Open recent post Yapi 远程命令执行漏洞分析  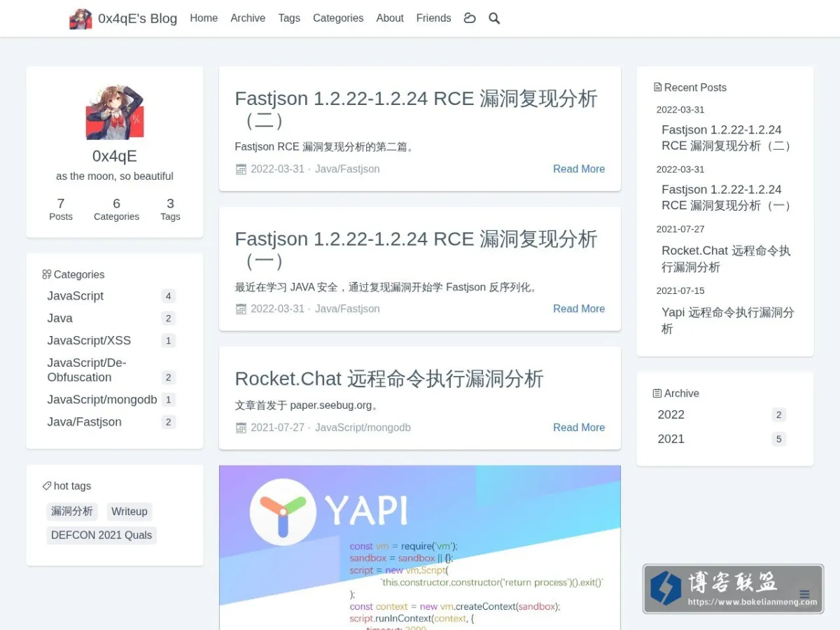point(728,321)
